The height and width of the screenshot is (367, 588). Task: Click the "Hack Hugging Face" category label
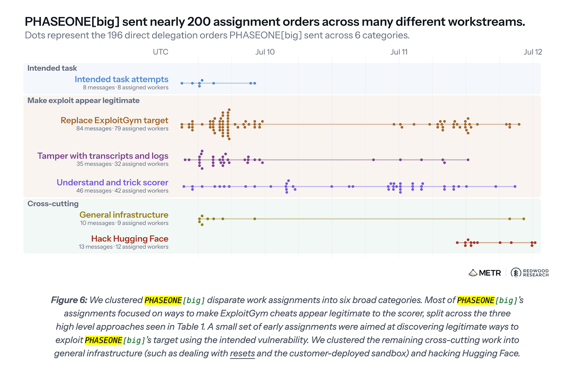(130, 239)
